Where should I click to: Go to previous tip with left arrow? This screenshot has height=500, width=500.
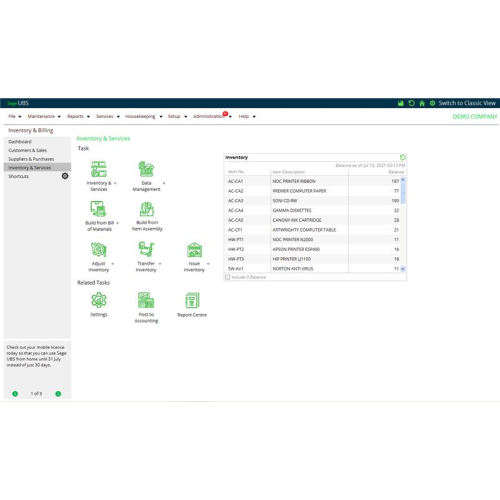[15, 394]
